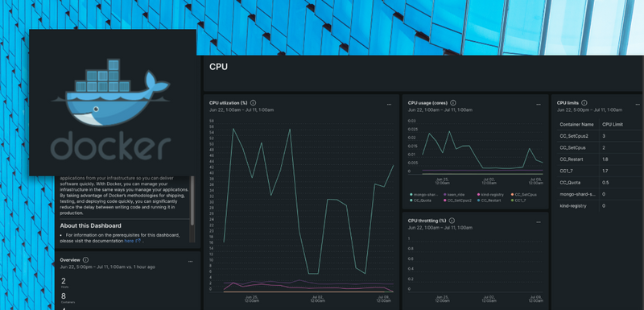644x310 pixels.
Task: Click info icon next to CPU usage (cores)
Action: [453, 103]
